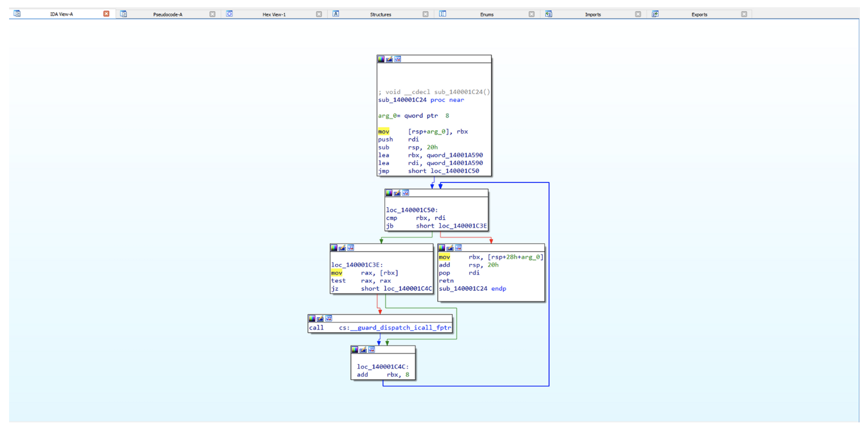868x426 pixels.
Task: Click the instruction 'test rax, rax'
Action: (x=361, y=281)
